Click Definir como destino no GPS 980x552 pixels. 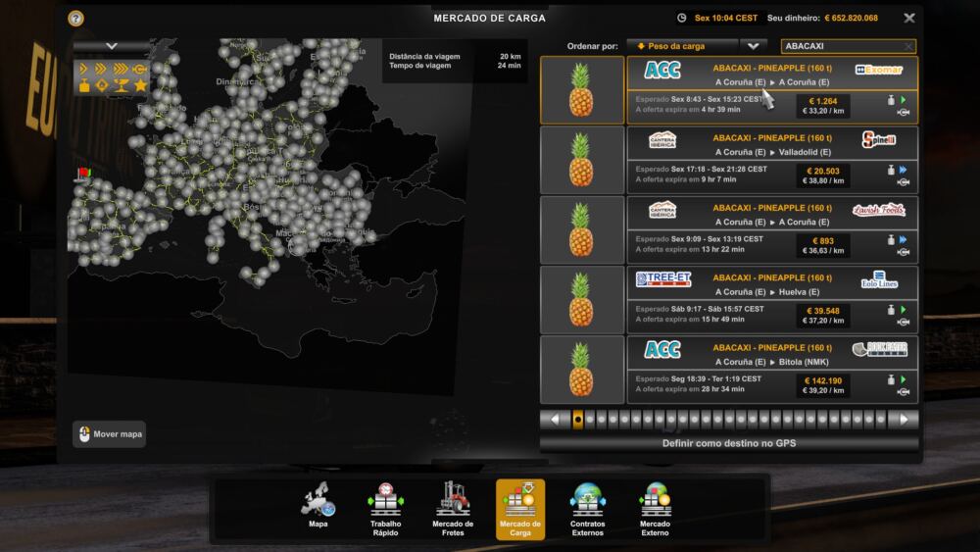click(729, 443)
